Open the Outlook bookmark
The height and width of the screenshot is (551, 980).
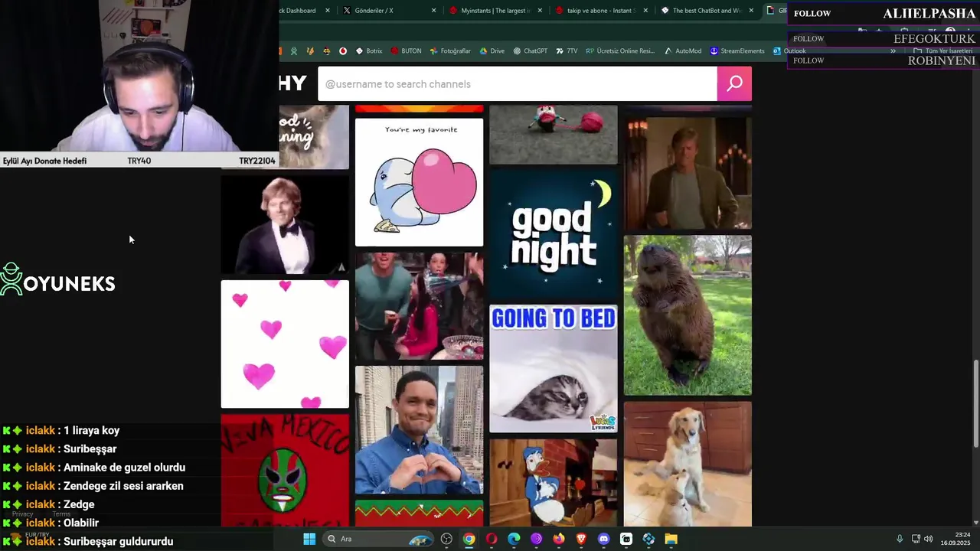pos(789,51)
